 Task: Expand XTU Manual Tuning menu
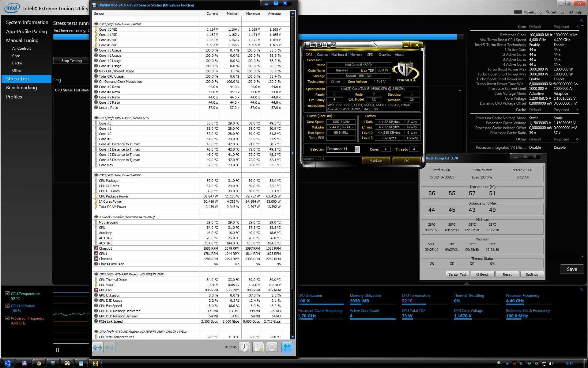(22, 40)
